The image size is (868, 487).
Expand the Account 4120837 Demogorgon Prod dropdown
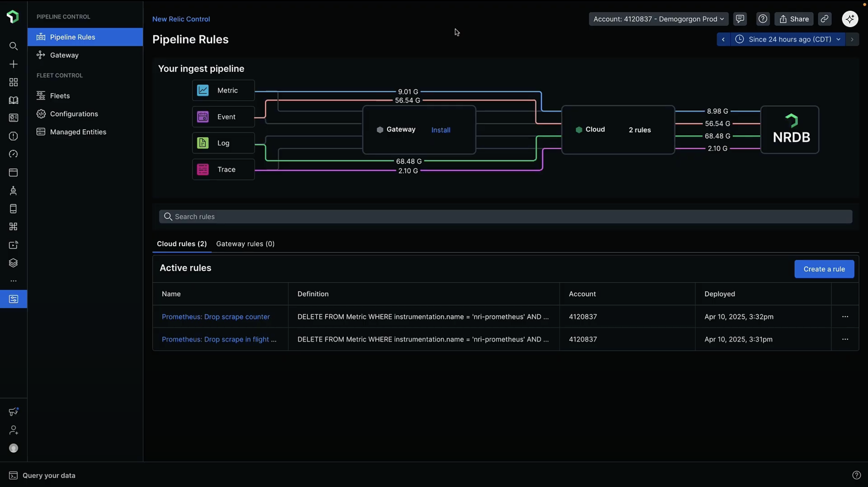click(x=658, y=19)
